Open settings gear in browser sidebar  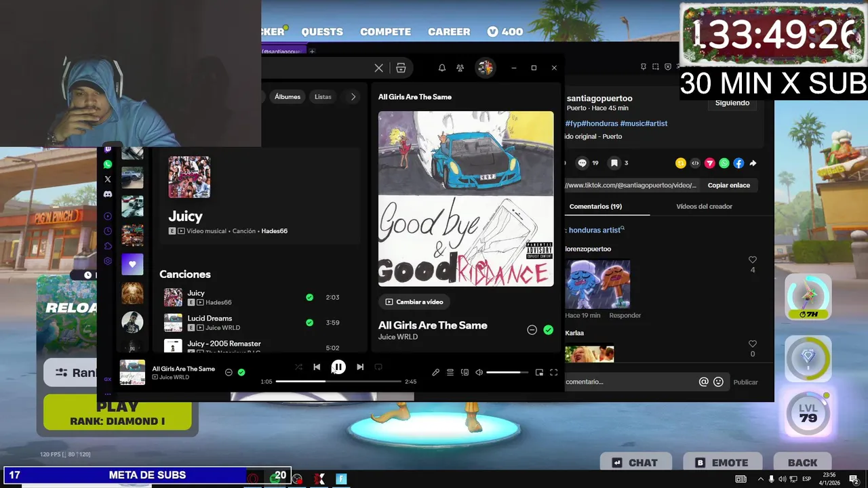[x=108, y=261]
